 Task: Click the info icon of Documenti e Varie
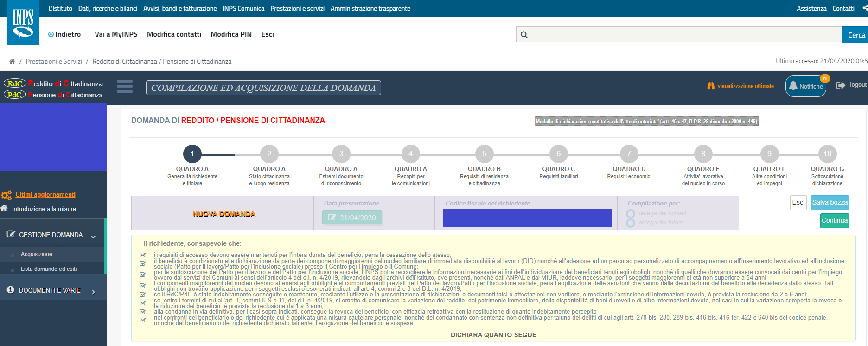point(11,290)
